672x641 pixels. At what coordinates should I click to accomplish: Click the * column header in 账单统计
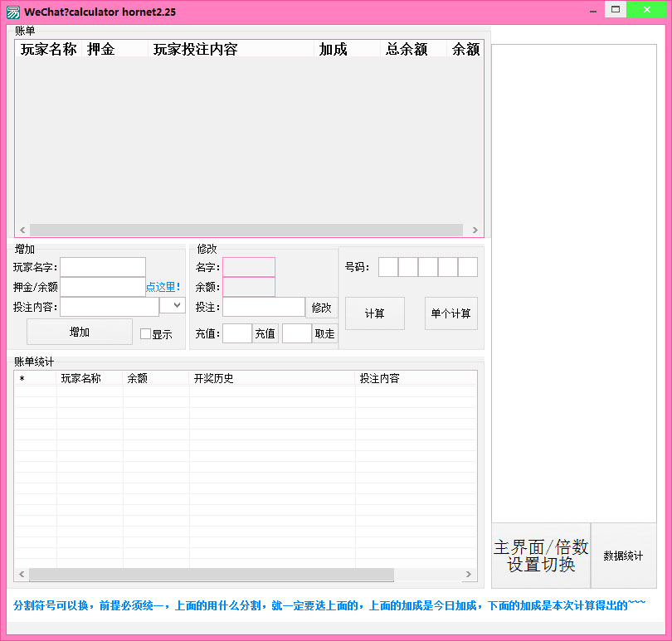click(x=36, y=378)
